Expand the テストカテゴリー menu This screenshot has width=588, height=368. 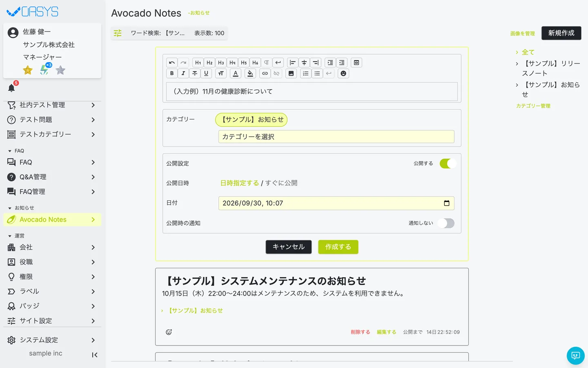click(52, 135)
